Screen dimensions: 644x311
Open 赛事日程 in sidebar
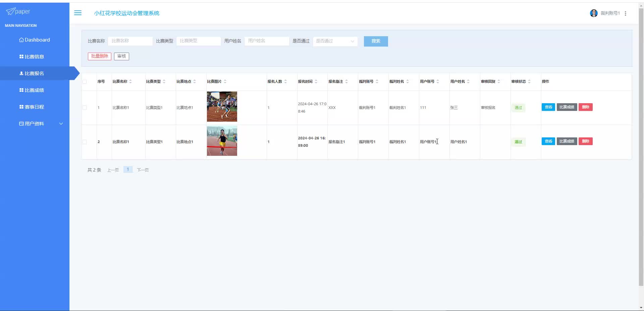point(35,107)
